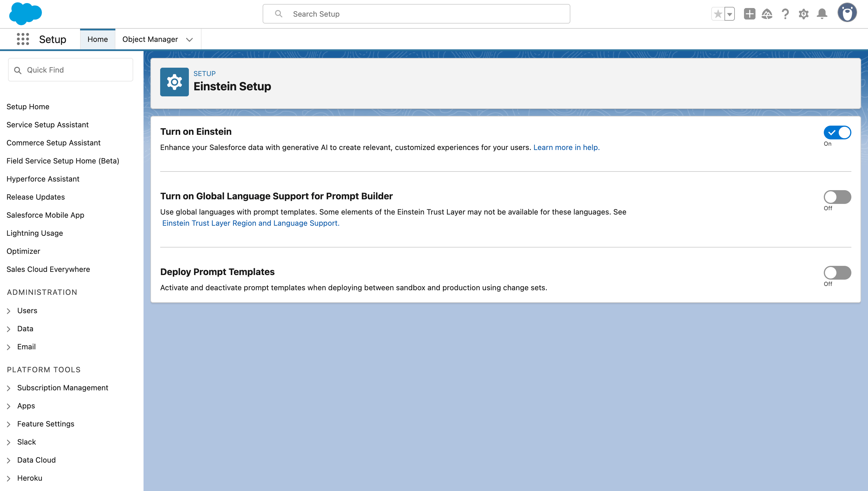Disable the Turn on Einstein toggle
Viewport: 868px width, 491px height.
point(837,133)
